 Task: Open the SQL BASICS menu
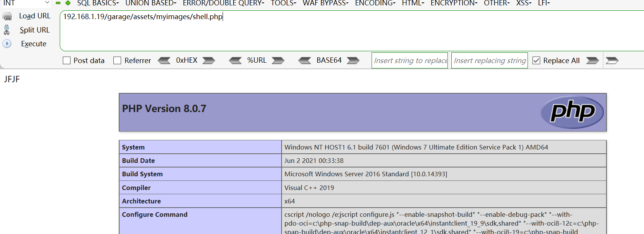98,3
